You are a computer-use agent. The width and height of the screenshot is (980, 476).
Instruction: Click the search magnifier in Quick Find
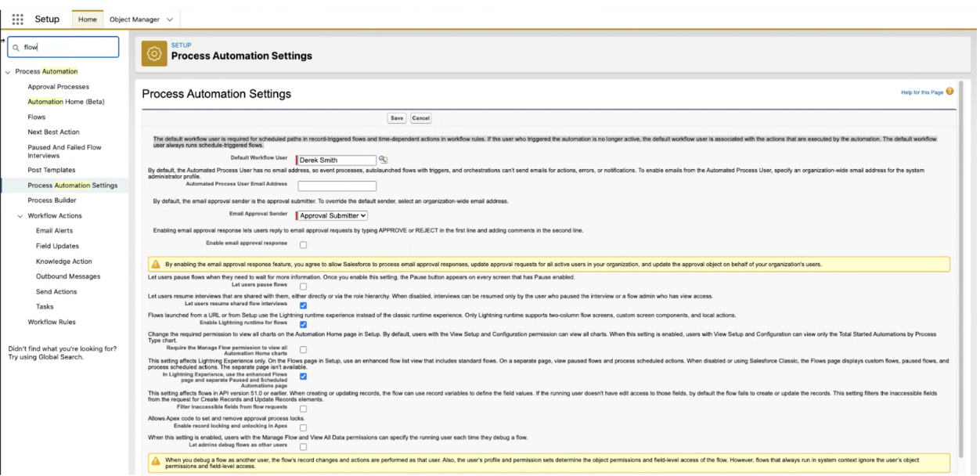point(16,47)
